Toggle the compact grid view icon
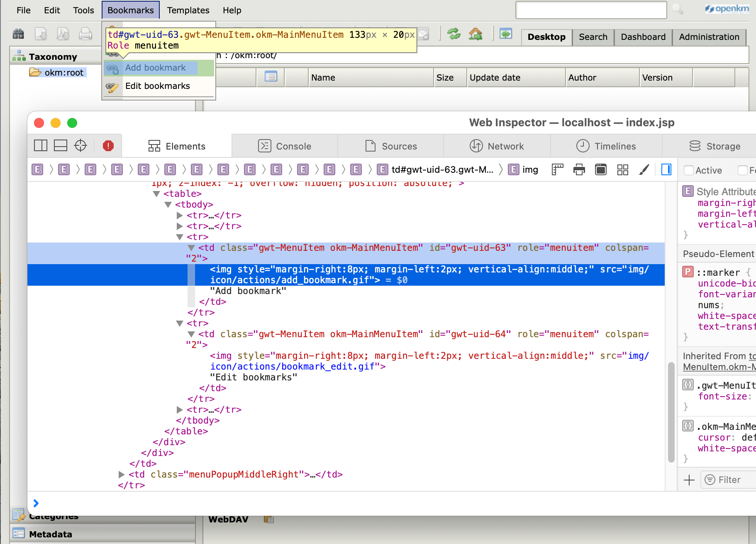 click(x=623, y=169)
